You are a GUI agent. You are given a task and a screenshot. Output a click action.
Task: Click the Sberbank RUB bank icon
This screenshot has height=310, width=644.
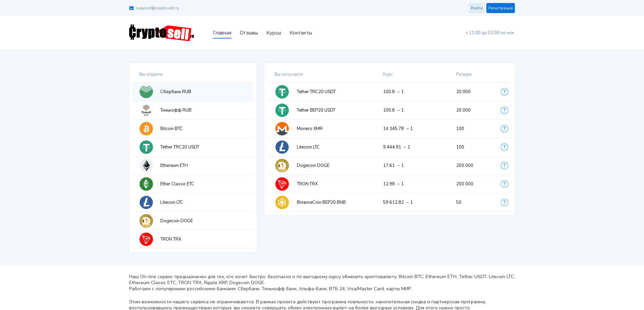[146, 91]
